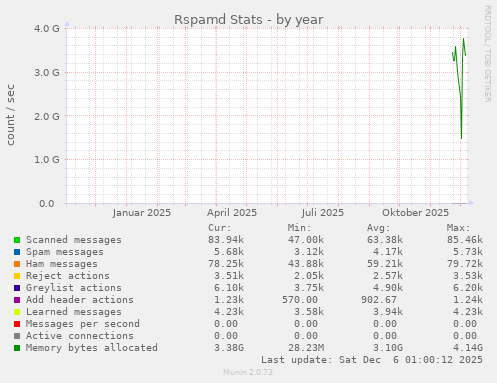Click the Add header average value 902.67
Image resolution: width=497 pixels, height=383 pixels.
(x=379, y=300)
